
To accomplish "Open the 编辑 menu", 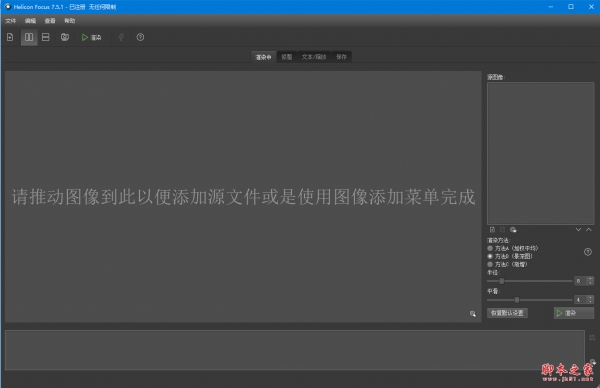I will click(x=30, y=21).
